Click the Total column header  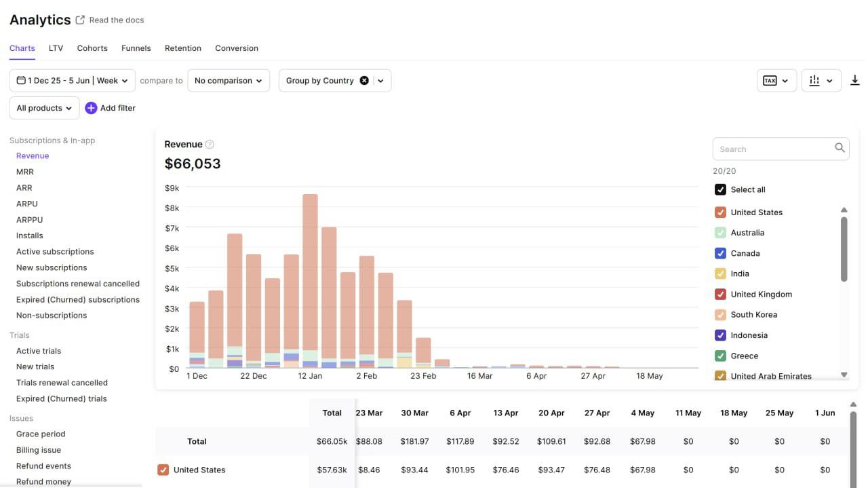pyautogui.click(x=332, y=413)
